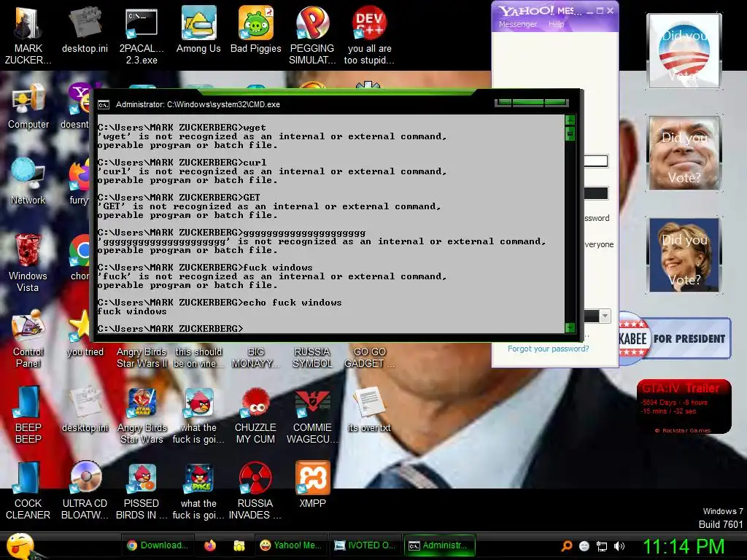Screen dimensions: 747x560
Task: Click the Yahoo ID input field
Action: [596, 161]
